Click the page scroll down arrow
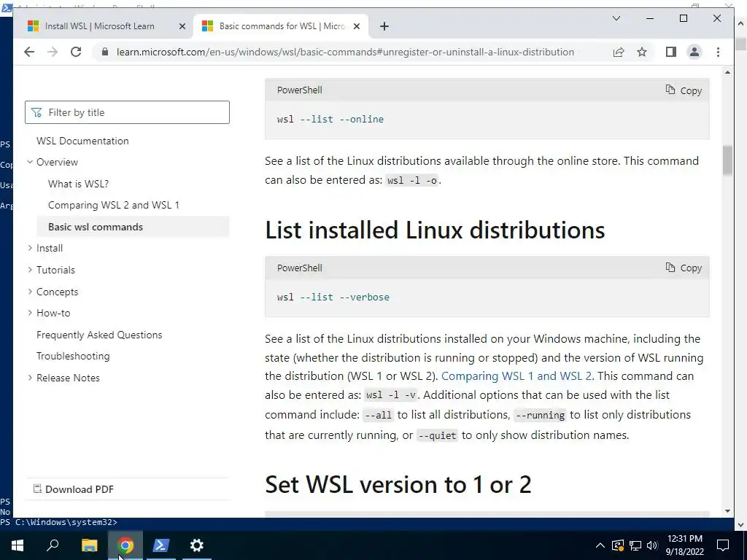Image resolution: width=747 pixels, height=560 pixels. [x=727, y=511]
